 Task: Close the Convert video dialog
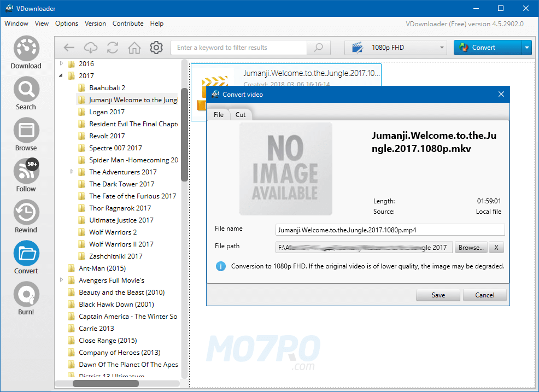pos(501,94)
